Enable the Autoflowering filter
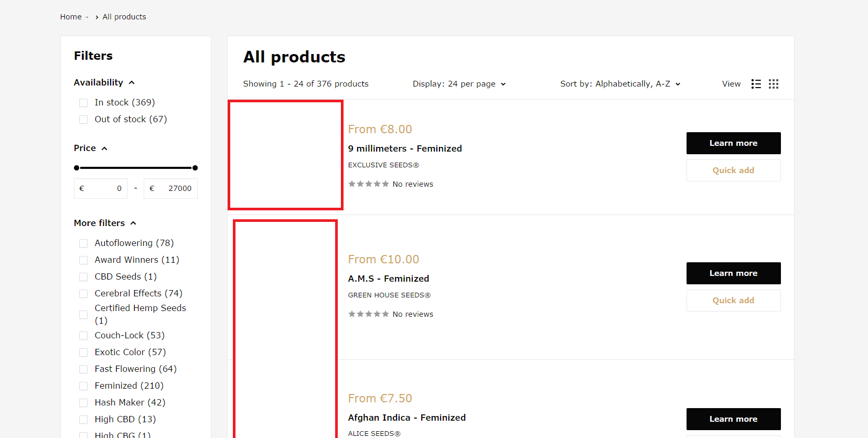Image resolution: width=868 pixels, height=438 pixels. pyautogui.click(x=83, y=243)
